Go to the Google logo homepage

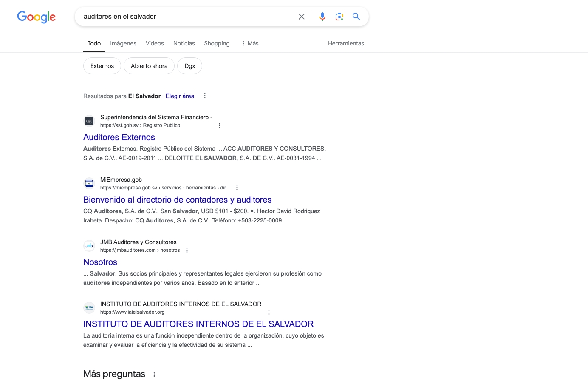pos(36,17)
